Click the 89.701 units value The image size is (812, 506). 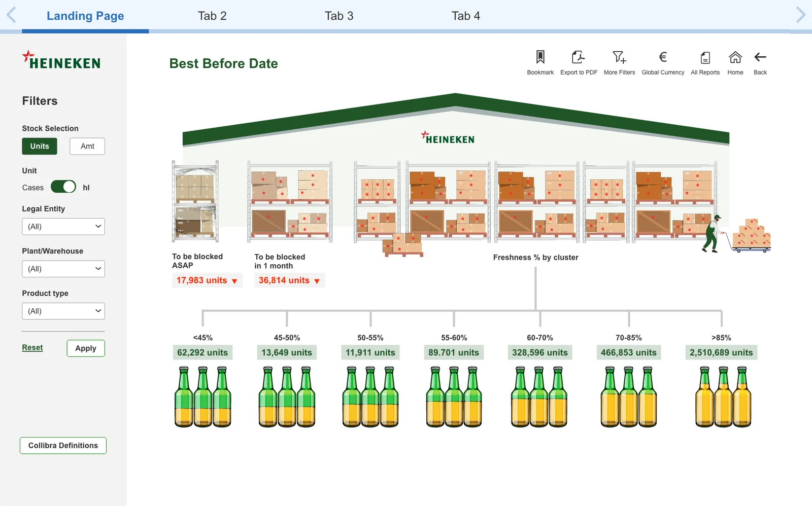click(x=454, y=352)
